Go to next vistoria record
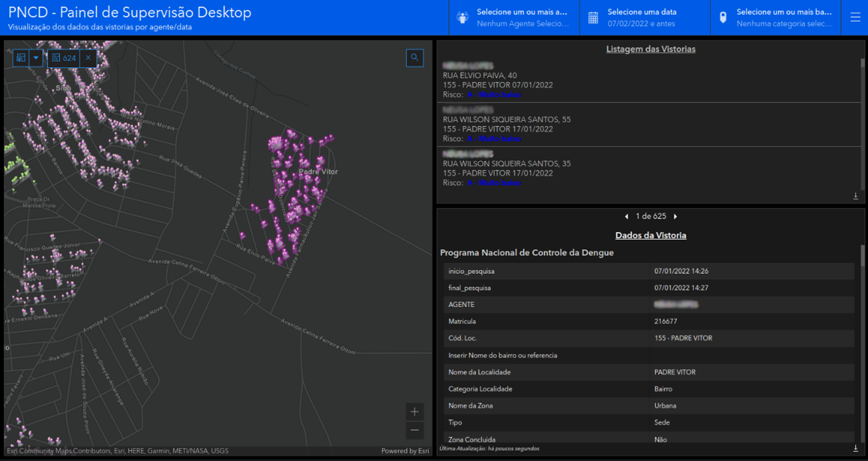868x461 pixels. click(676, 217)
